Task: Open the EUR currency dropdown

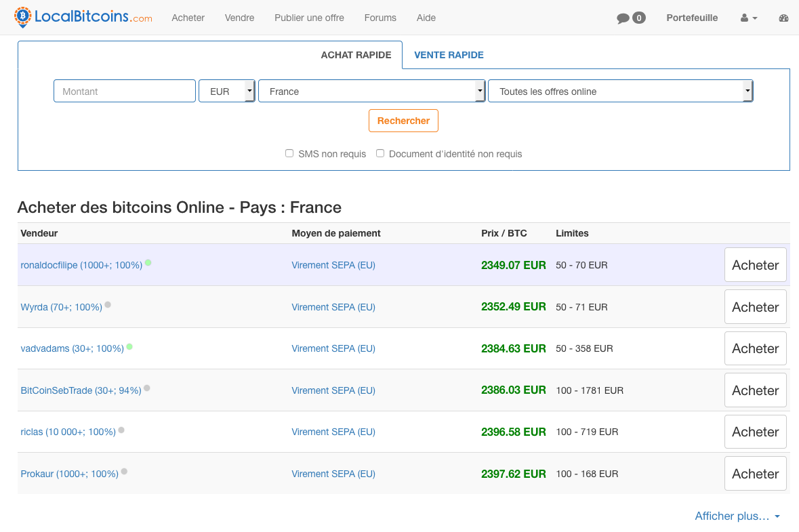Action: tap(227, 91)
